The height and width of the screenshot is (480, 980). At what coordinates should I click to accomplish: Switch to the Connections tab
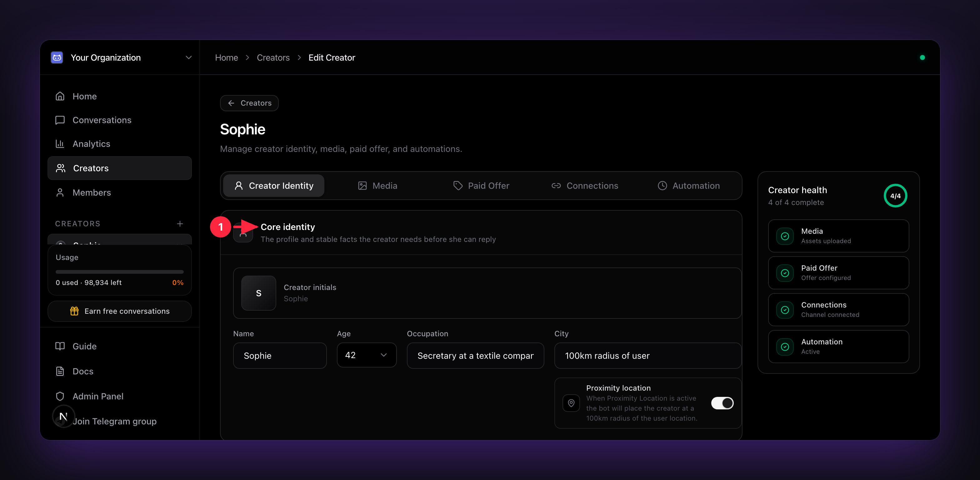pos(585,186)
